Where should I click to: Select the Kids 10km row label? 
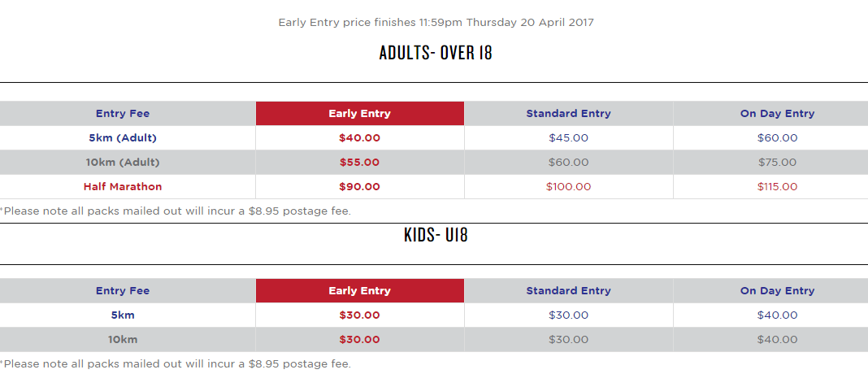[123, 340]
